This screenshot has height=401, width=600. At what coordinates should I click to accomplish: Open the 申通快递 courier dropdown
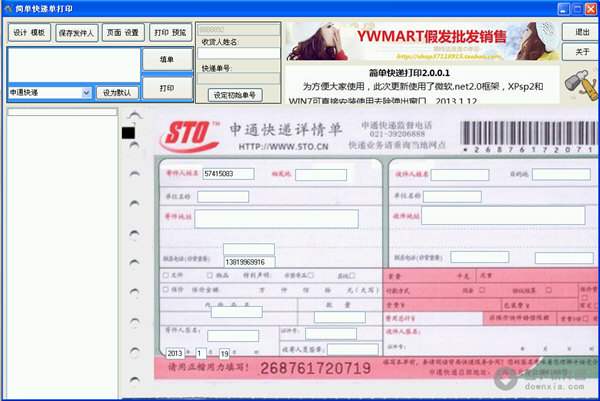[86, 93]
